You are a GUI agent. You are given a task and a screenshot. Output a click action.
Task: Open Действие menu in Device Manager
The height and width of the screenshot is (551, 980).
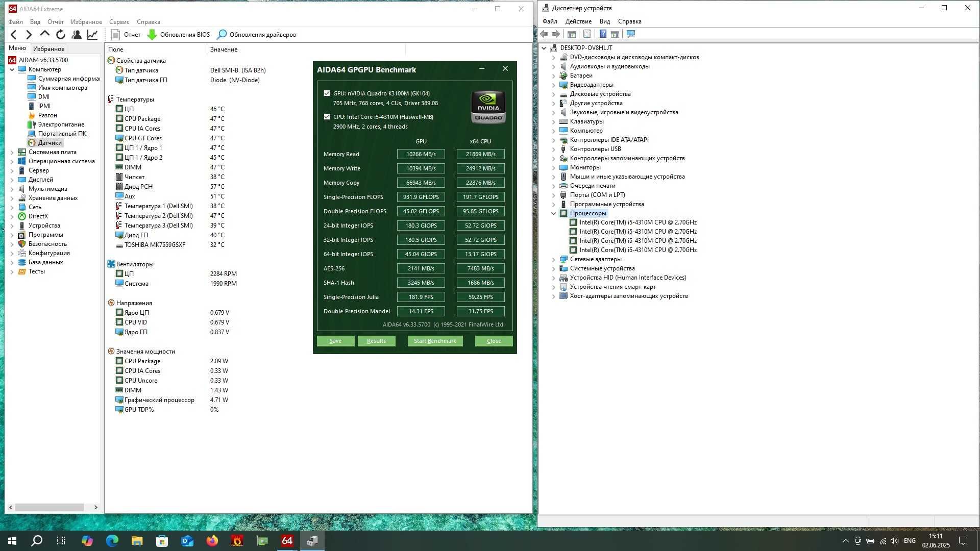click(578, 21)
